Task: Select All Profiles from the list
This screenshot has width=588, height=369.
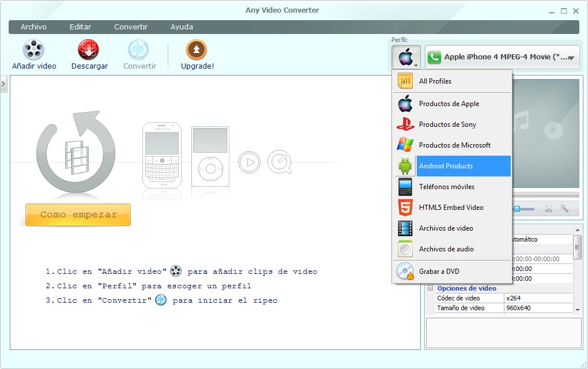Action: [453, 81]
